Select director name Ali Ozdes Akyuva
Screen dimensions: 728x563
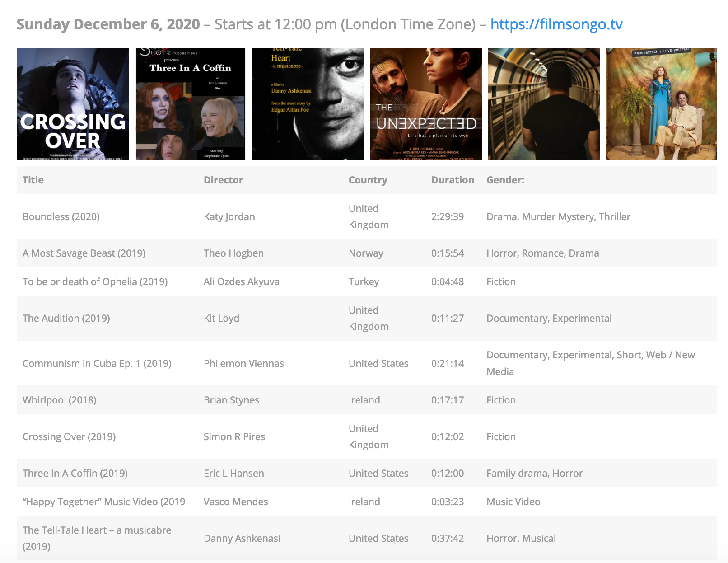pos(241,281)
